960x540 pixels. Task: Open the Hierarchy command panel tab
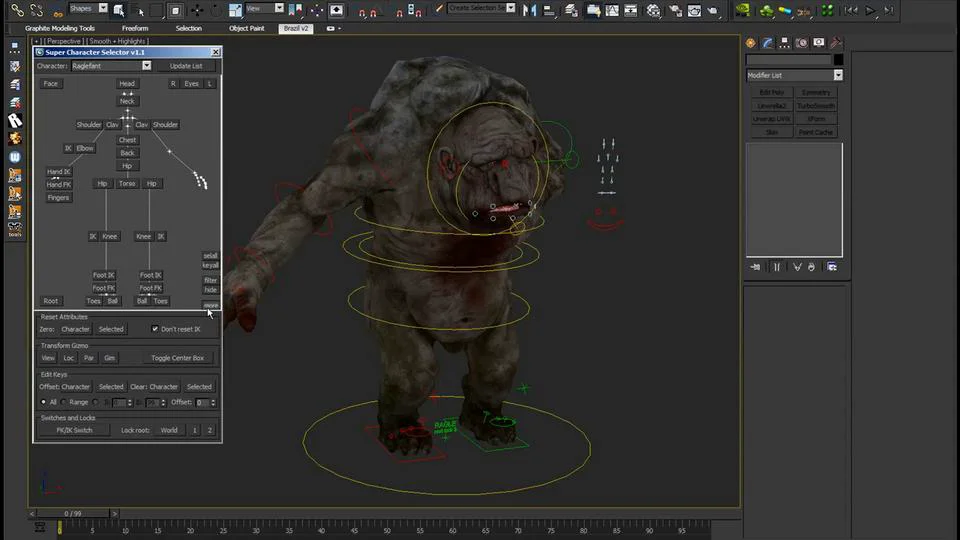pyautogui.click(x=784, y=43)
